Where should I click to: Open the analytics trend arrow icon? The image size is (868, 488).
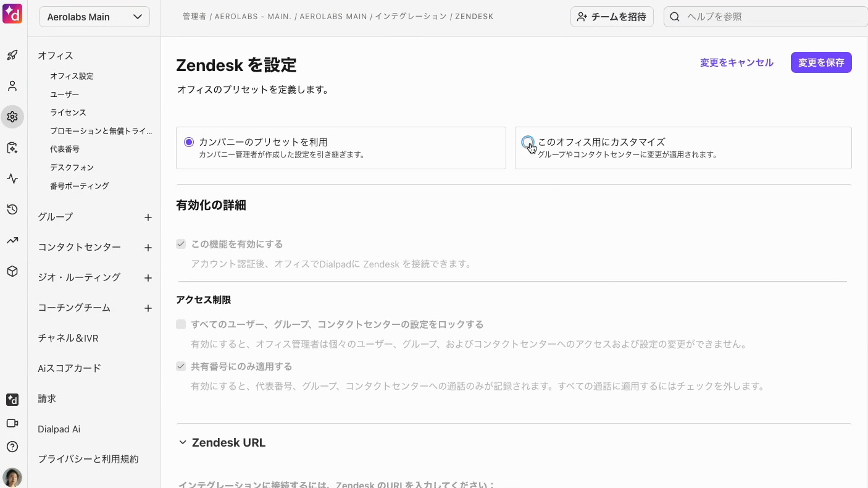pyautogui.click(x=12, y=240)
